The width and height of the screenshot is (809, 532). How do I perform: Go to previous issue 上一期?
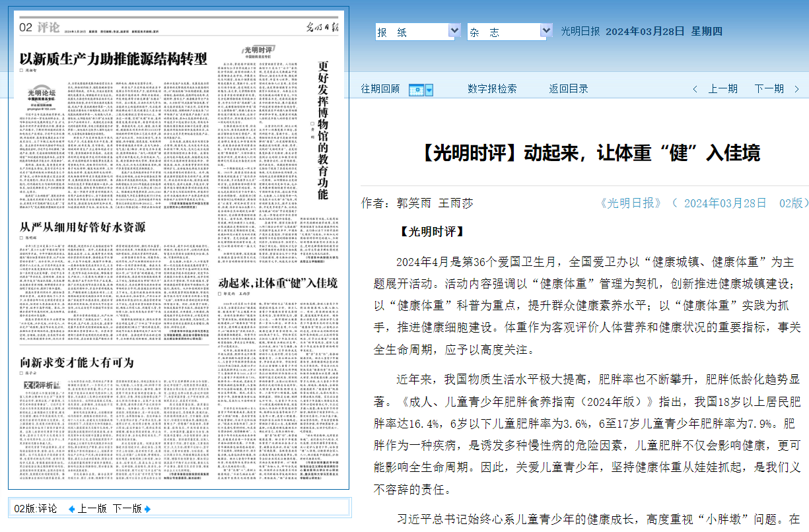[723, 88]
